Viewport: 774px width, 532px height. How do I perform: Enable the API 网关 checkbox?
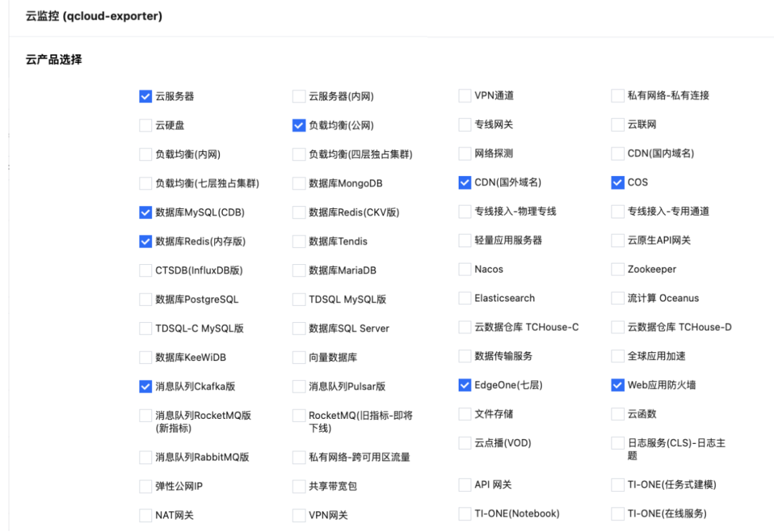464,485
